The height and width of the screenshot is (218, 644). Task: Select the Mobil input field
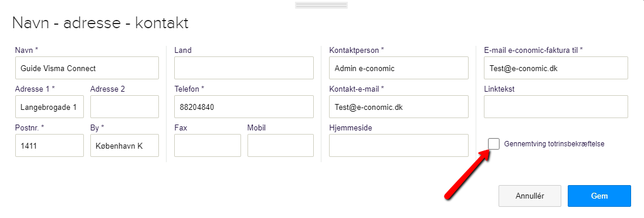[x=280, y=145]
